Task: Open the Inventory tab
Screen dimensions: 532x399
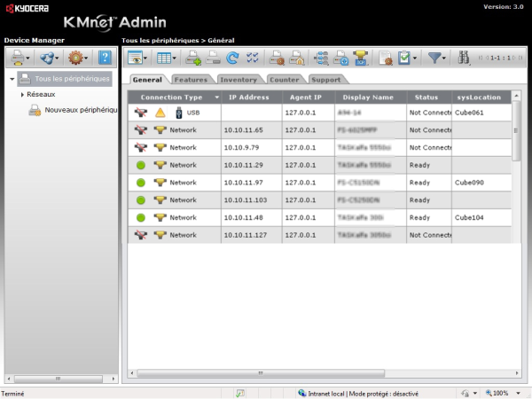Action: [239, 80]
